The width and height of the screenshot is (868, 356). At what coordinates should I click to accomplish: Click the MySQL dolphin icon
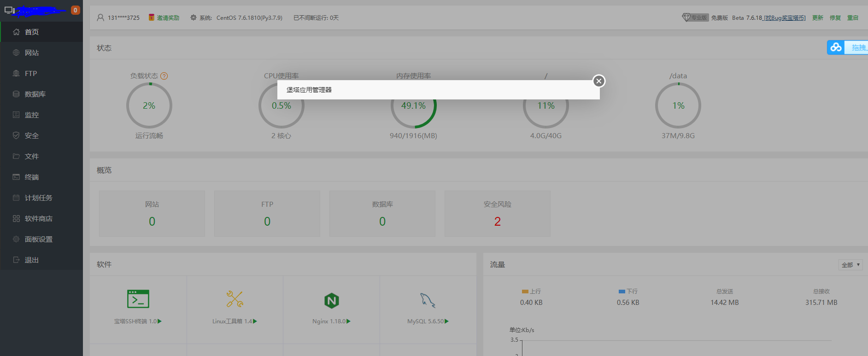[x=428, y=300]
